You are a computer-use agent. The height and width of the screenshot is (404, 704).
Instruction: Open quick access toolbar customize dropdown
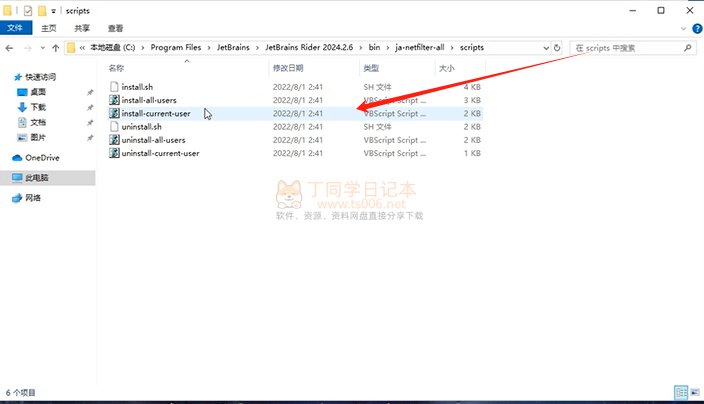tap(53, 11)
